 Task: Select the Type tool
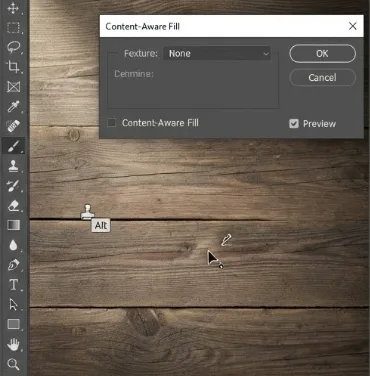click(13, 285)
